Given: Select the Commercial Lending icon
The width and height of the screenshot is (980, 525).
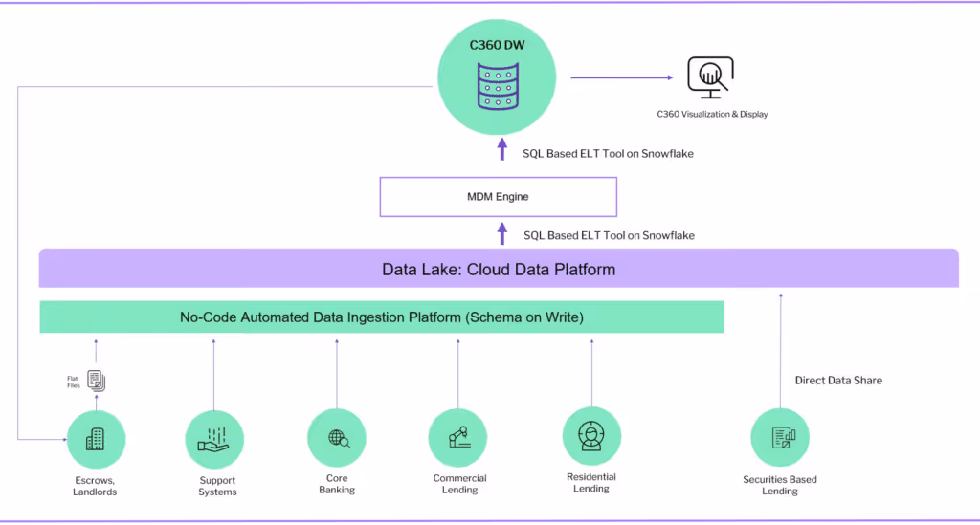Looking at the screenshot, I should tap(459, 437).
